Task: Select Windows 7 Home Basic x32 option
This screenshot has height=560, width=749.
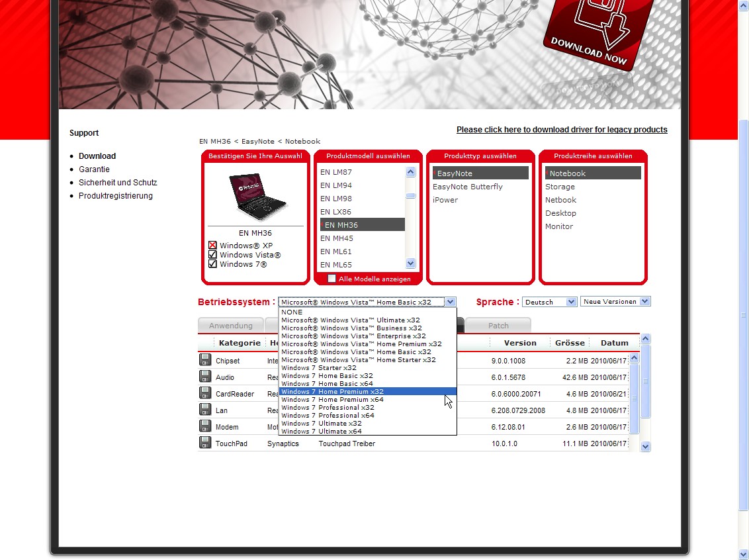Action: (367, 375)
